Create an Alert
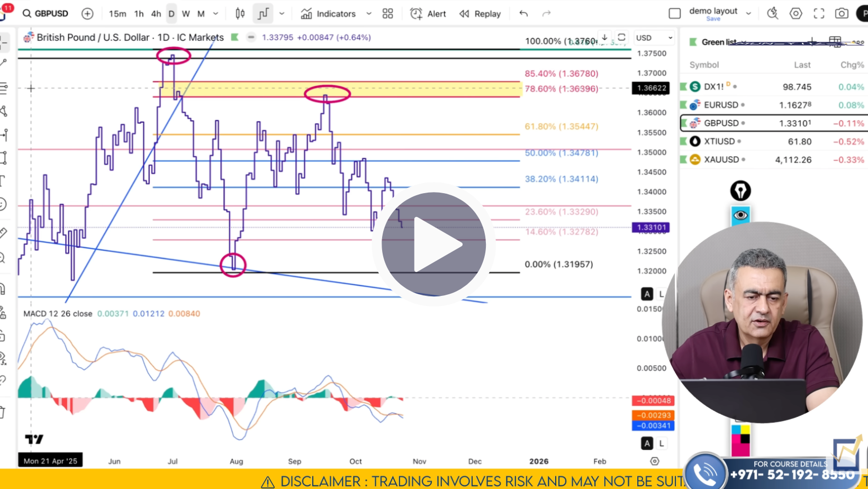Viewport: 868px width, 489px height. 428,14
